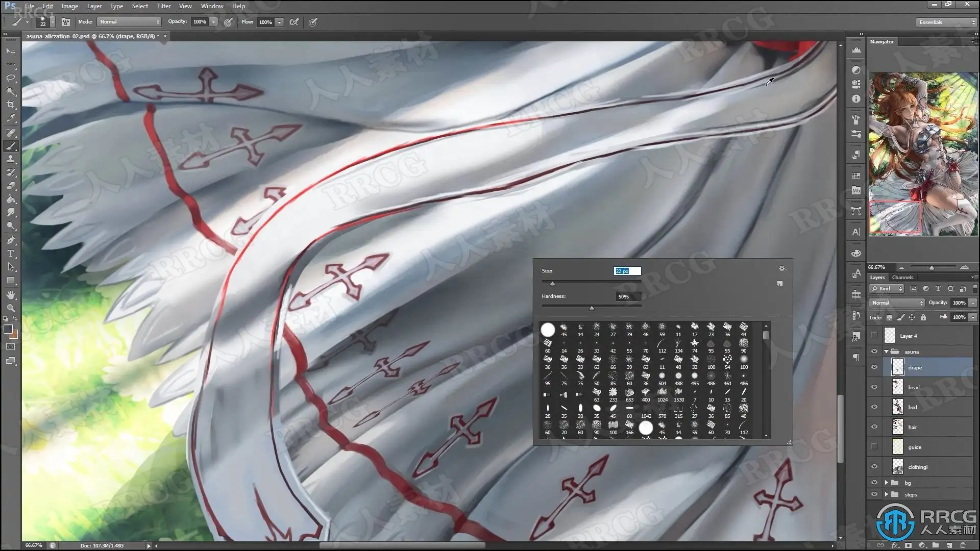Select the Zoom tool
This screenshot has height=551, width=980.
[x=11, y=308]
